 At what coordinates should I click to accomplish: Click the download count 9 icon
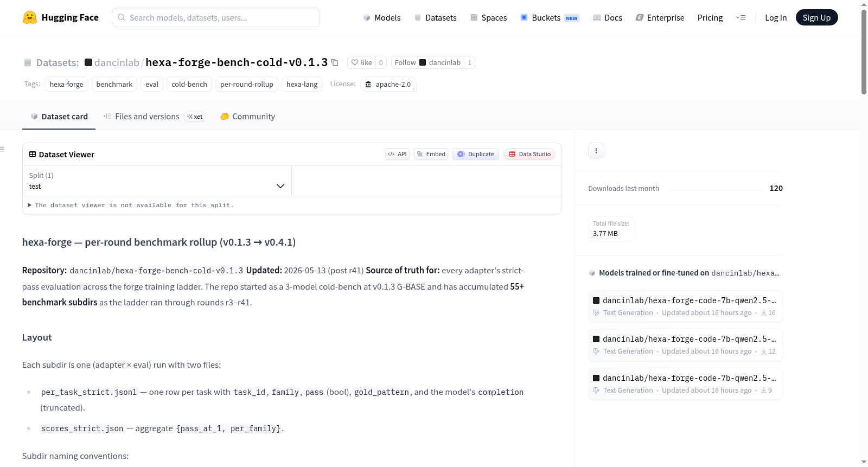point(764,391)
